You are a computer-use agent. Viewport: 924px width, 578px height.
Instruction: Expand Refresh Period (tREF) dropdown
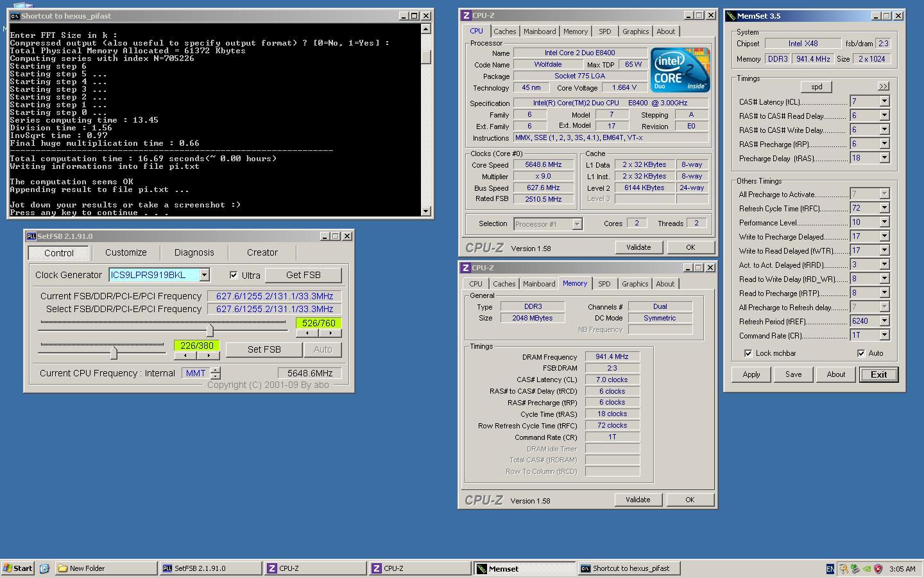(884, 321)
